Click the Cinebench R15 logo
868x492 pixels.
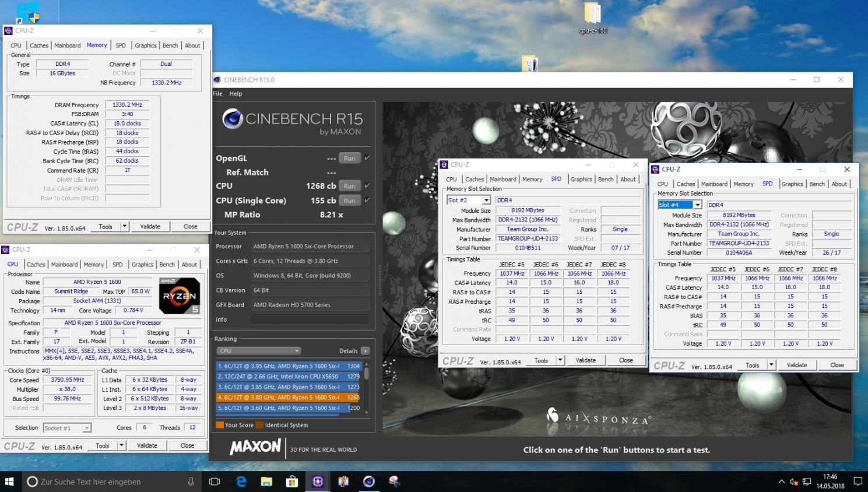tap(293, 122)
